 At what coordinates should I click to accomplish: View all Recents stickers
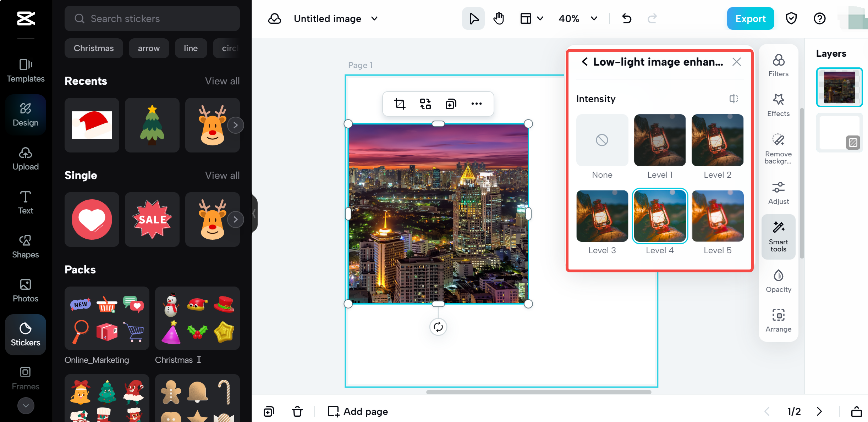pos(222,81)
